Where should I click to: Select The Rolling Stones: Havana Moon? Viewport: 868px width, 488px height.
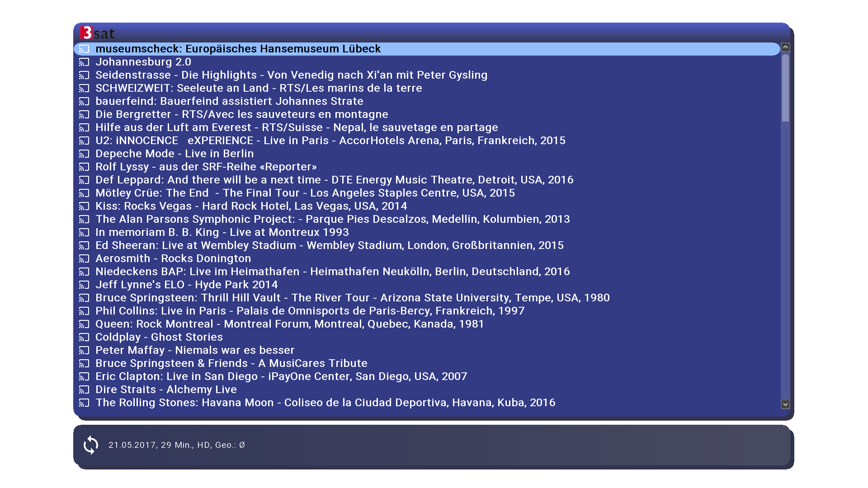[325, 403]
